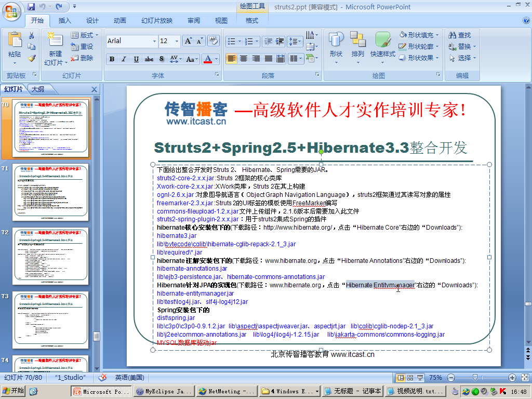Open the font color dropdown arrow
The height and width of the screenshot is (399, 532).
(x=217, y=59)
